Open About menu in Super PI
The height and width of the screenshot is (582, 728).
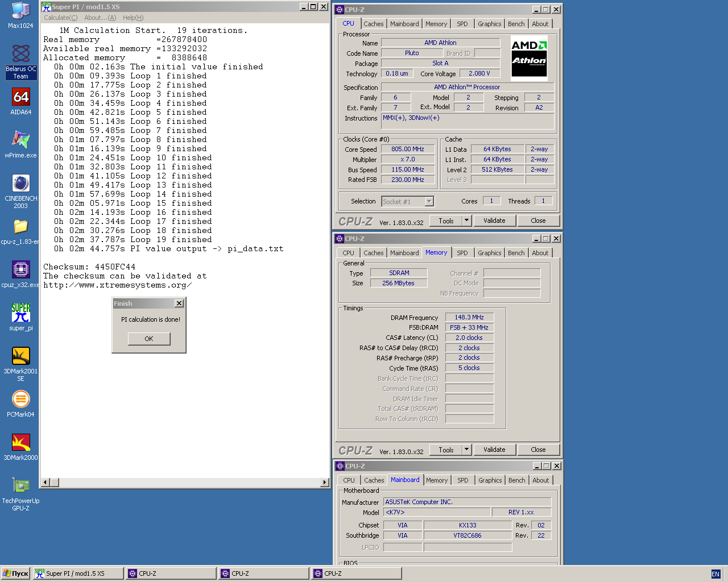(x=100, y=18)
